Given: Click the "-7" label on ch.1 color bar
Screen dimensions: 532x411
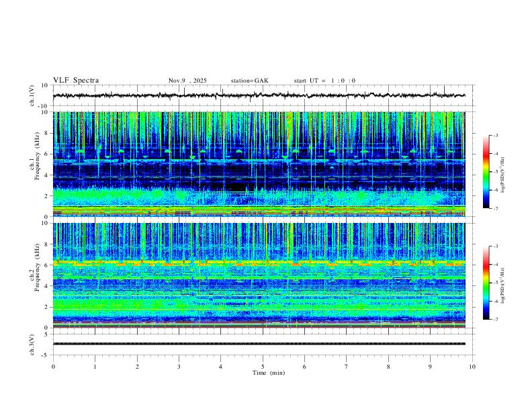Looking at the screenshot, I should [496, 209].
